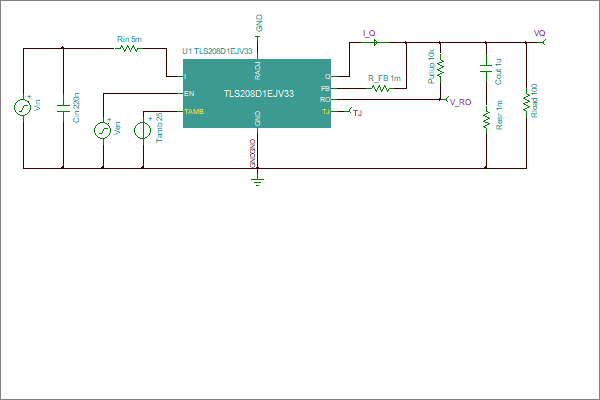The width and height of the screenshot is (600, 400).
Task: Click the I_Q probe label text
Action: [x=369, y=33]
